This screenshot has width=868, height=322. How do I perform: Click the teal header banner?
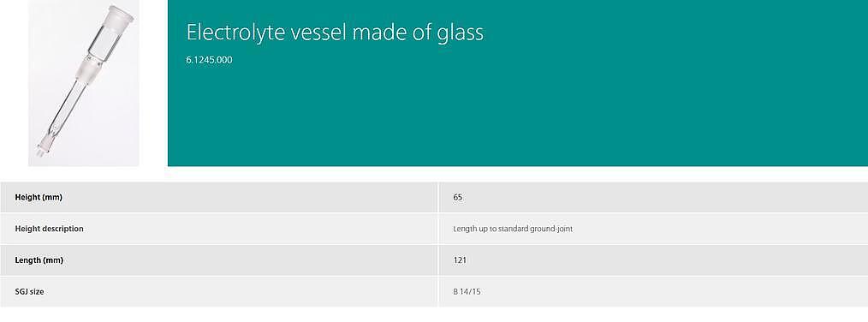[x=518, y=83]
